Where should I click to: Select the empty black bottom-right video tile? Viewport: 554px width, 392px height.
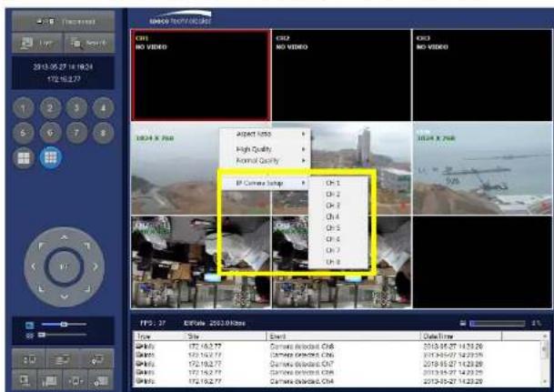tap(482, 262)
